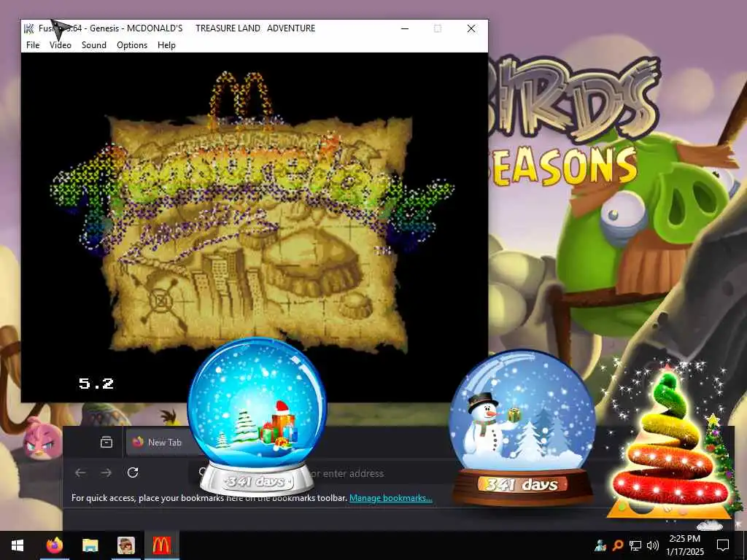Click the Fusion emulator title bar icon
The width and height of the screenshot is (747, 560).
[x=29, y=28]
